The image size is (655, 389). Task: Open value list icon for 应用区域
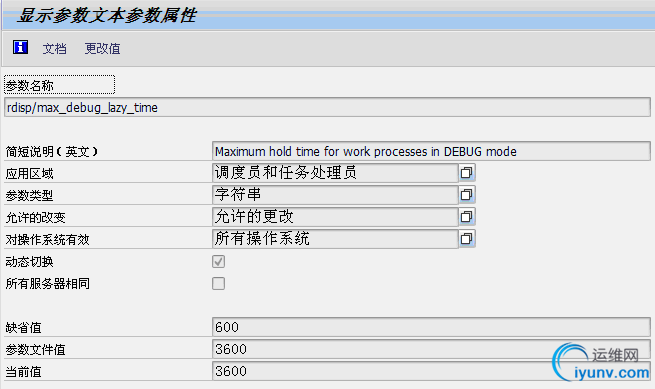coord(467,173)
